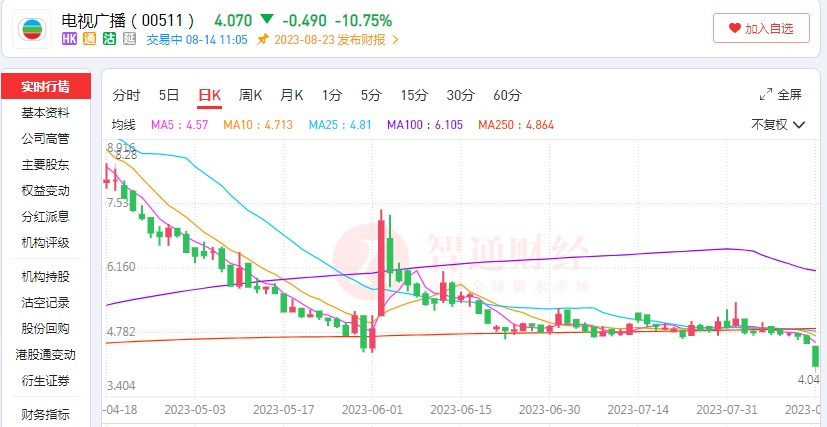Expand the chevron after 发布财报
827x427 pixels.
click(396, 40)
